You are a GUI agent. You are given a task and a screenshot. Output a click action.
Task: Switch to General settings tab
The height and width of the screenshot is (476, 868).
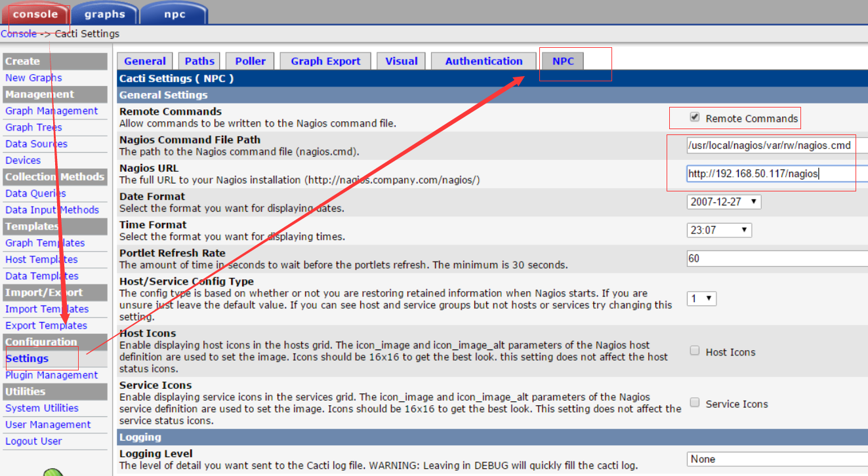(x=145, y=61)
